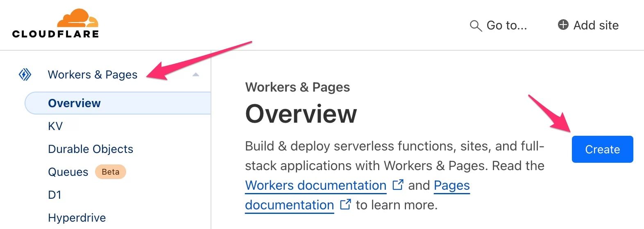Open Durable Objects in sidebar
Screen dimensions: 644x229
click(x=91, y=149)
